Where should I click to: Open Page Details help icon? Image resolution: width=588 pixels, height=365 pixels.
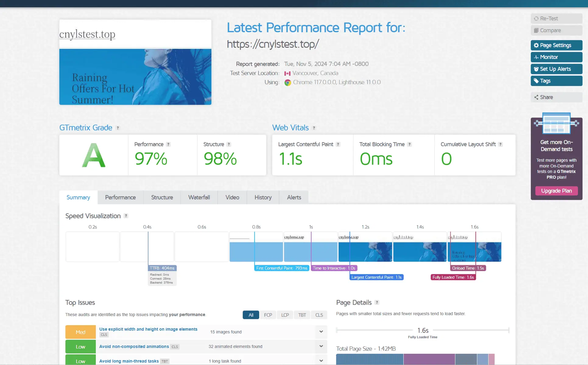(x=377, y=302)
